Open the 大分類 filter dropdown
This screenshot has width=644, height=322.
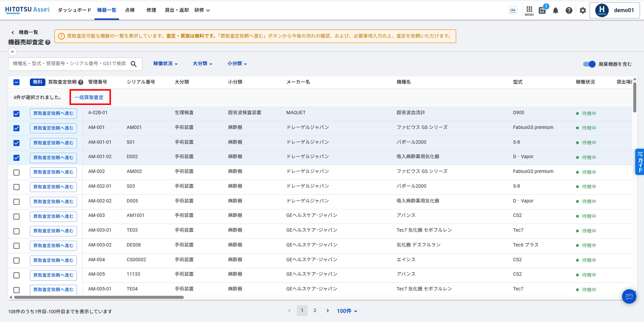click(x=202, y=64)
